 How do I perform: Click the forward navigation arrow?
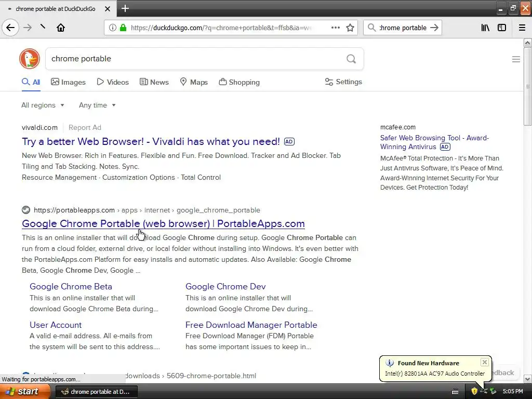point(28,28)
